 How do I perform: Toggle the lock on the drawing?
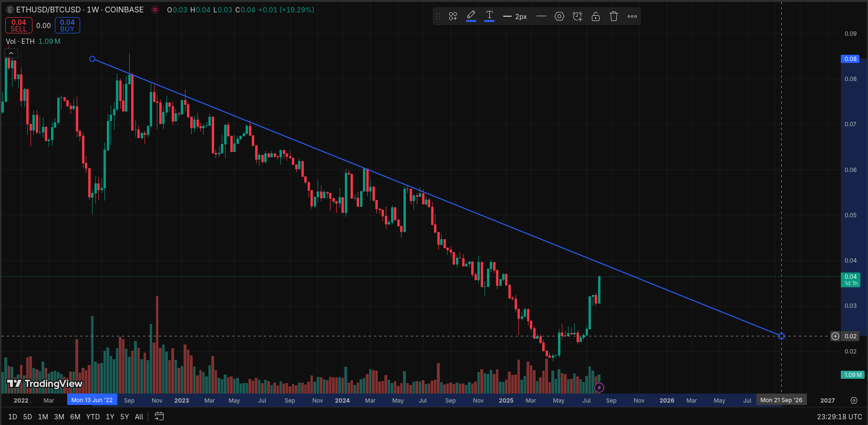click(x=596, y=16)
